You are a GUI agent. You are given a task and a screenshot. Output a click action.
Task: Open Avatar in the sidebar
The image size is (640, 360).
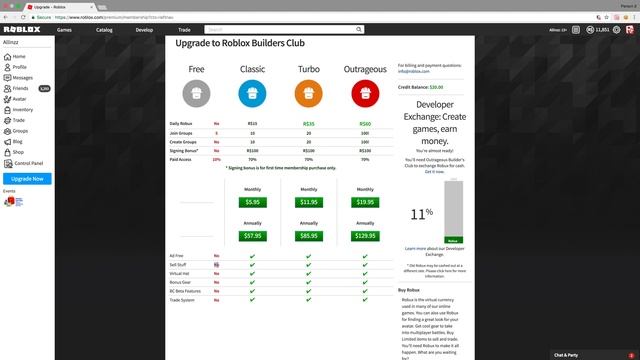(15, 99)
